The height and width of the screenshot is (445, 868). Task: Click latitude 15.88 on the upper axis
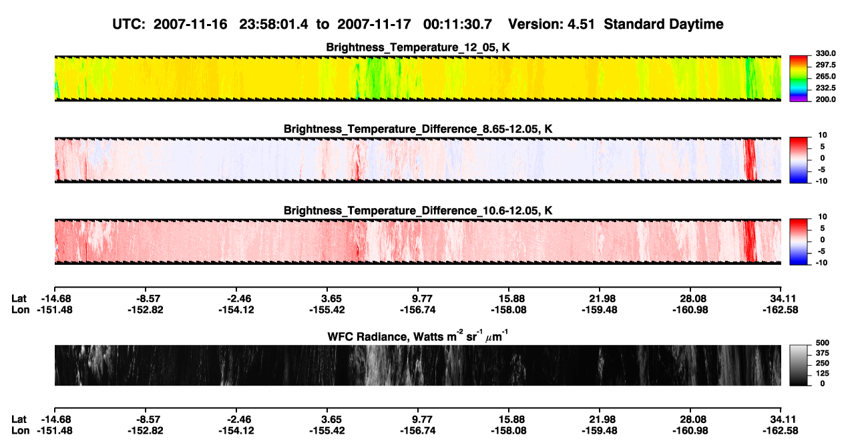509,298
